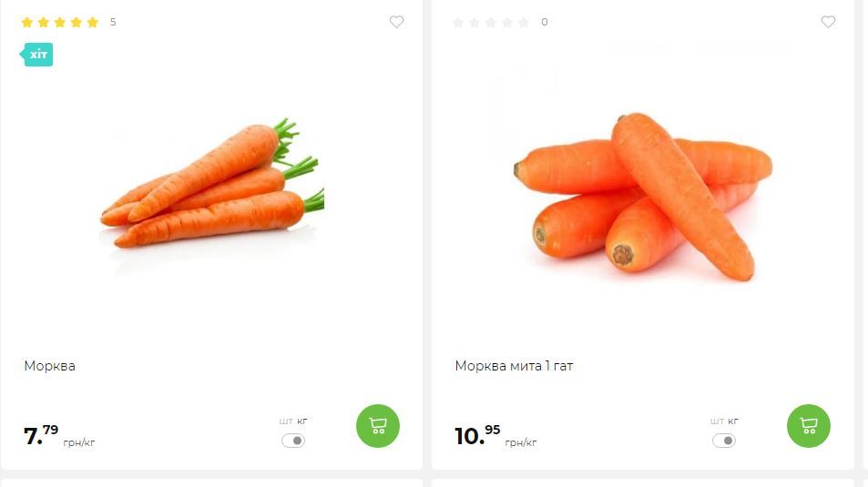Add Морква to favorites with heart icon
Viewport: 868px width, 487px height.
(396, 22)
